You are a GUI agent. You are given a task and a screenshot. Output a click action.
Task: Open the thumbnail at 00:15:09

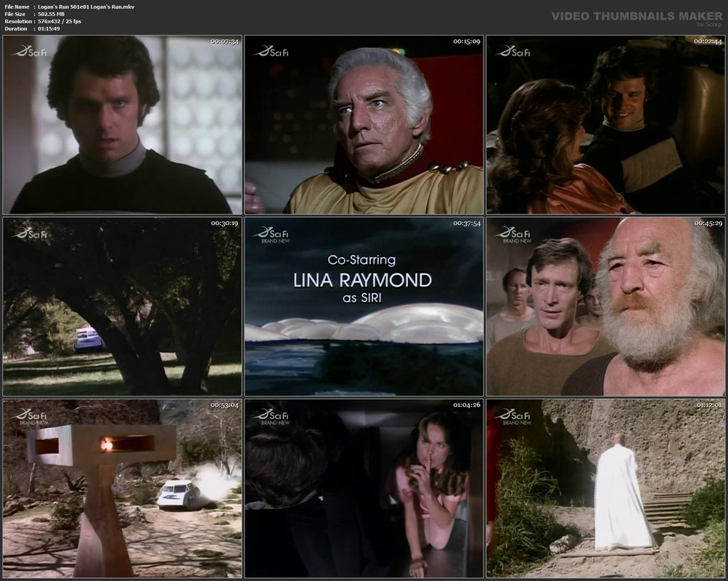pyautogui.click(x=364, y=124)
